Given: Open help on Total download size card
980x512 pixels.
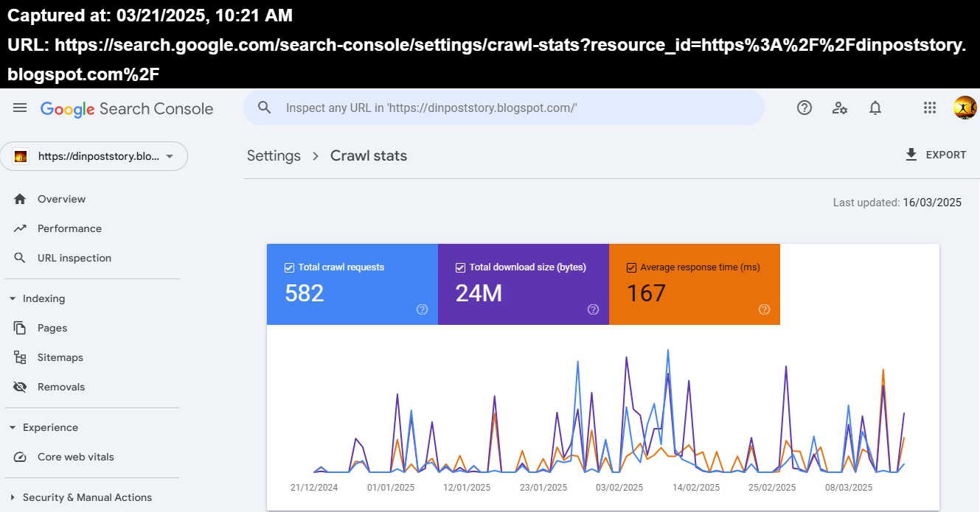Looking at the screenshot, I should coord(593,309).
